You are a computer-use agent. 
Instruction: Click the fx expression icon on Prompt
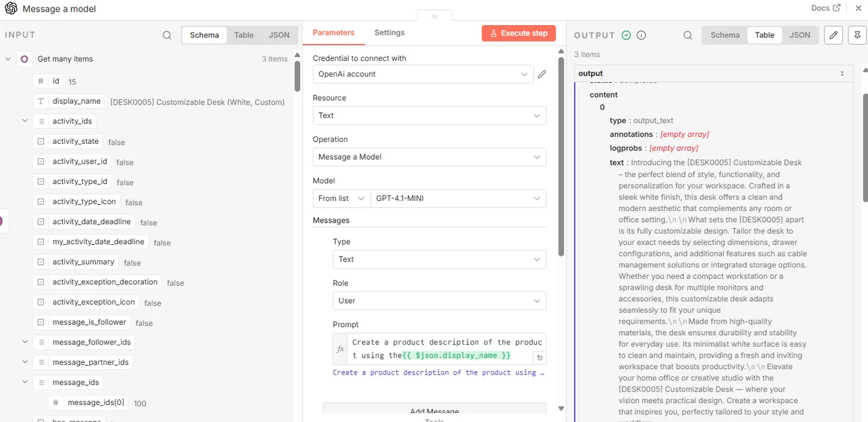point(341,349)
